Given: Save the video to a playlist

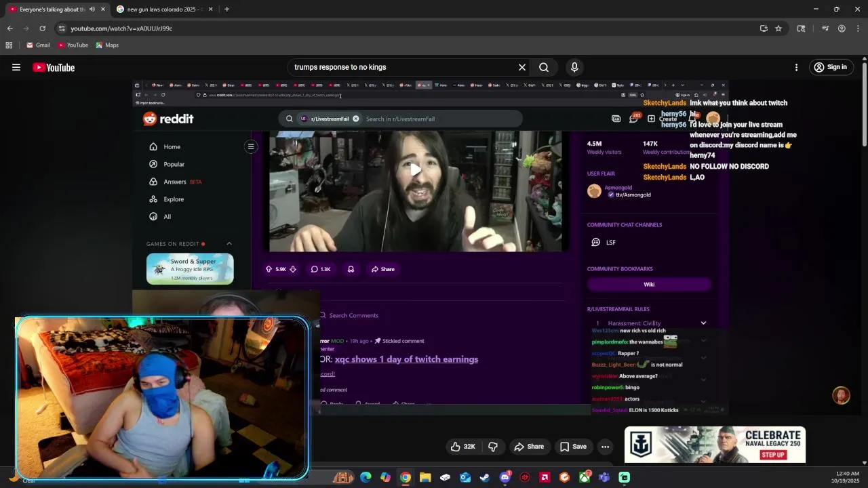Looking at the screenshot, I should (573, 447).
